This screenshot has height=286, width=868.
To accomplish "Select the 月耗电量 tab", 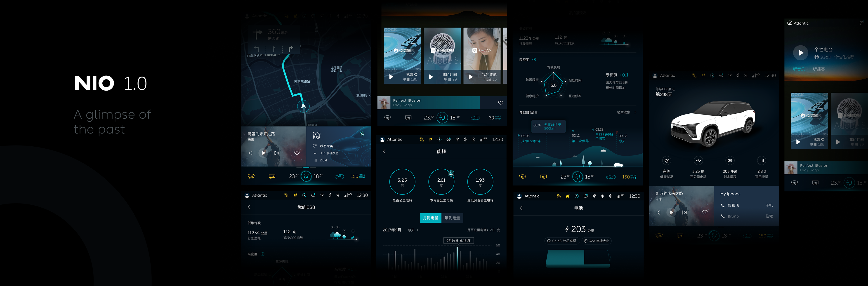I will coord(430,218).
